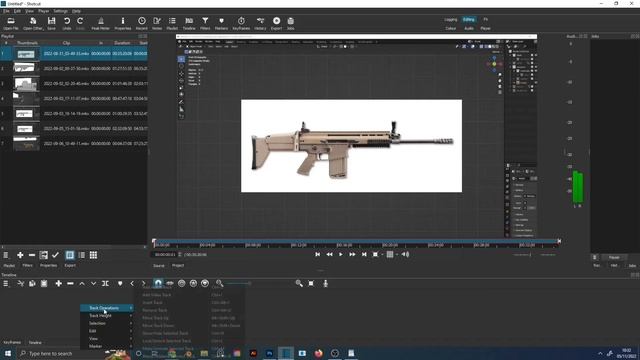Expand the Selection submenu
Image resolution: width=640 pixels, height=360 pixels.
coord(107,323)
